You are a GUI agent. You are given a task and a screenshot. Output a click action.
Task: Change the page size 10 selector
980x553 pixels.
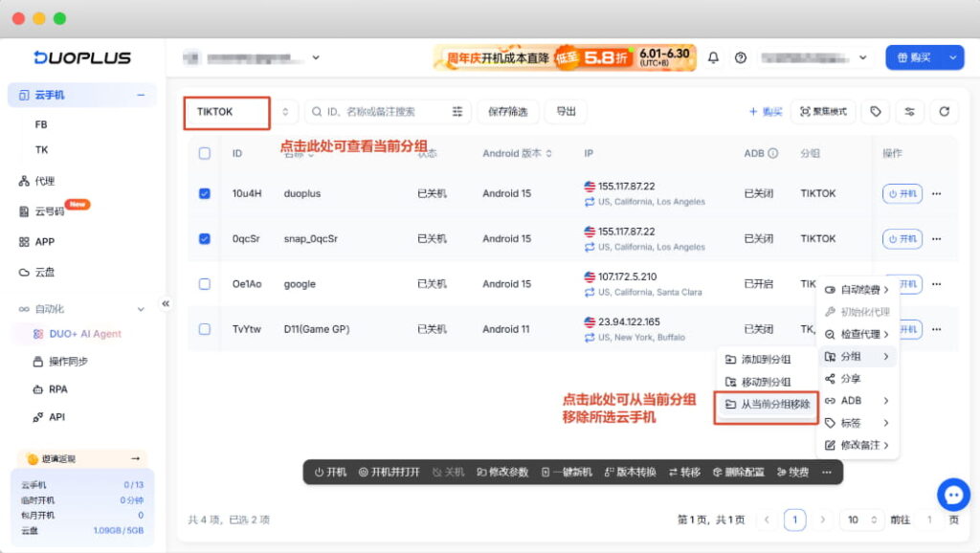tap(862, 520)
